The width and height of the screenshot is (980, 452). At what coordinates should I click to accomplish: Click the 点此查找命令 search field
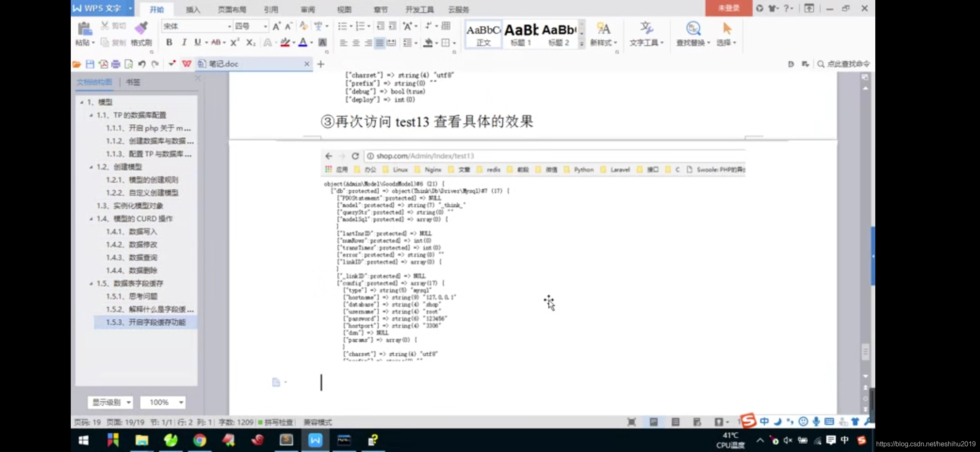click(843, 64)
